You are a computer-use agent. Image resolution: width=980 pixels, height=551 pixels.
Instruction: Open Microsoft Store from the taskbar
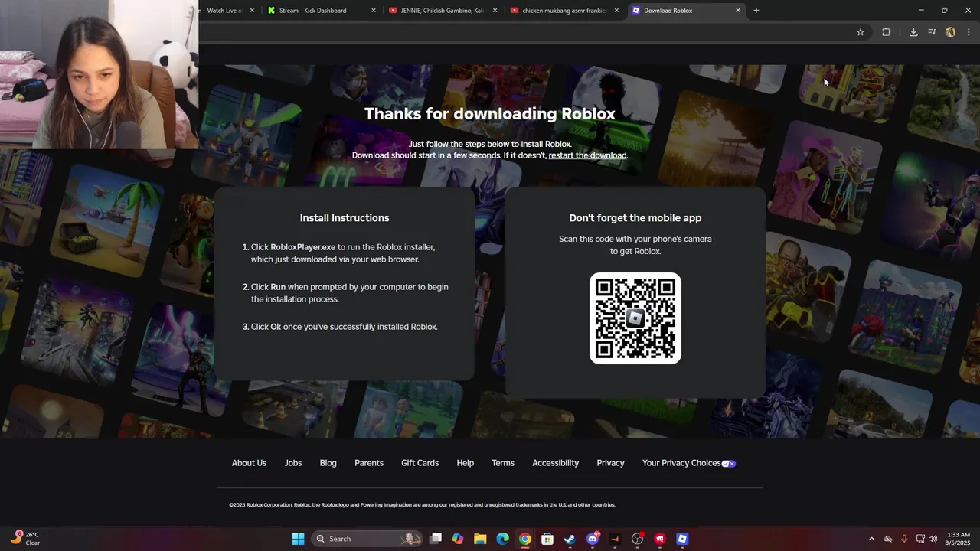pos(547,539)
